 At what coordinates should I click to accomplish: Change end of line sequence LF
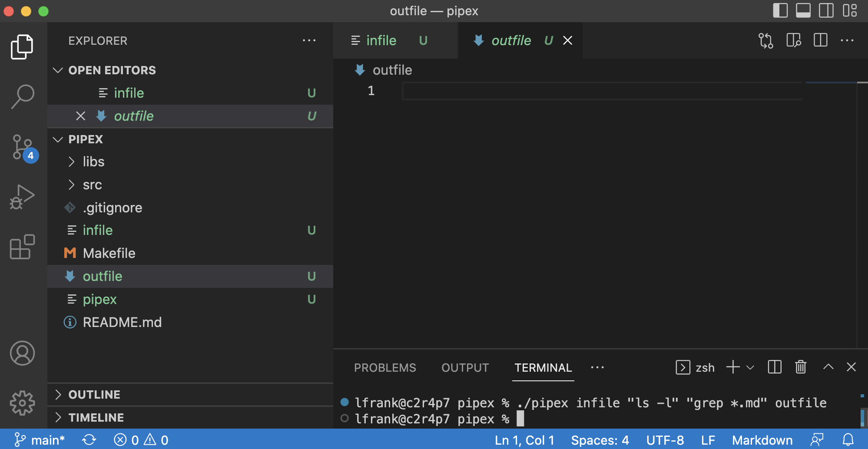tap(708, 440)
